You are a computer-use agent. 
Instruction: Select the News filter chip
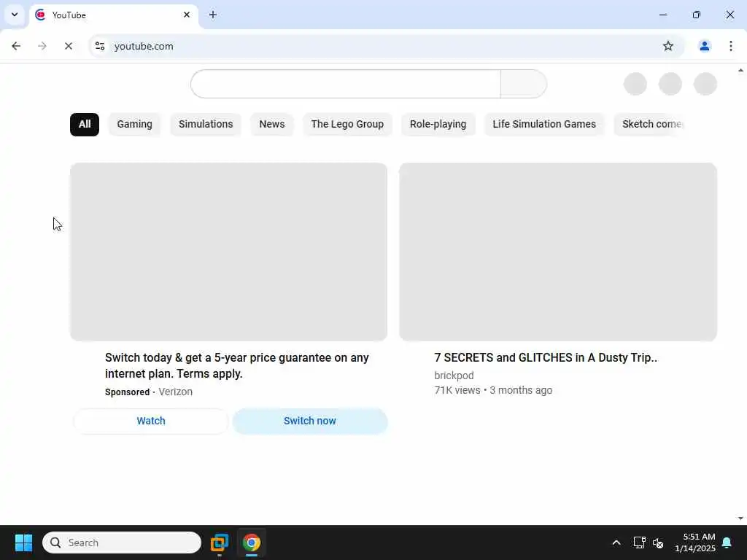(x=272, y=124)
